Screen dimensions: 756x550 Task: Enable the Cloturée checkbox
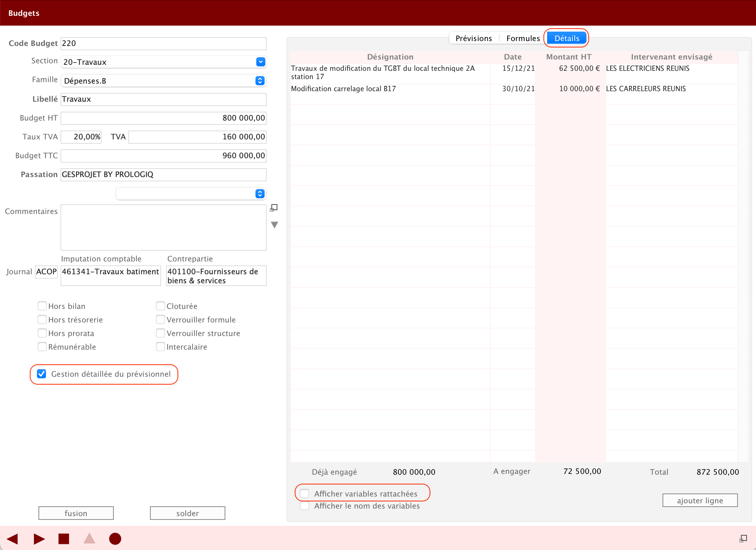pyautogui.click(x=161, y=306)
